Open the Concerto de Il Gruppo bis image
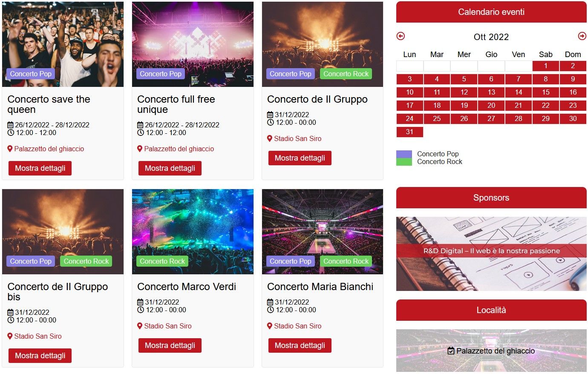This screenshot has height=374, width=588. pyautogui.click(x=63, y=232)
